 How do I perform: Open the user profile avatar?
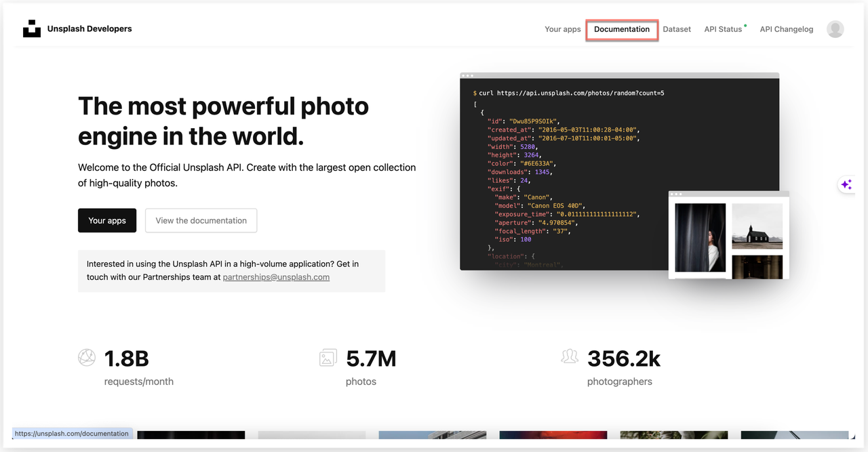(x=835, y=29)
